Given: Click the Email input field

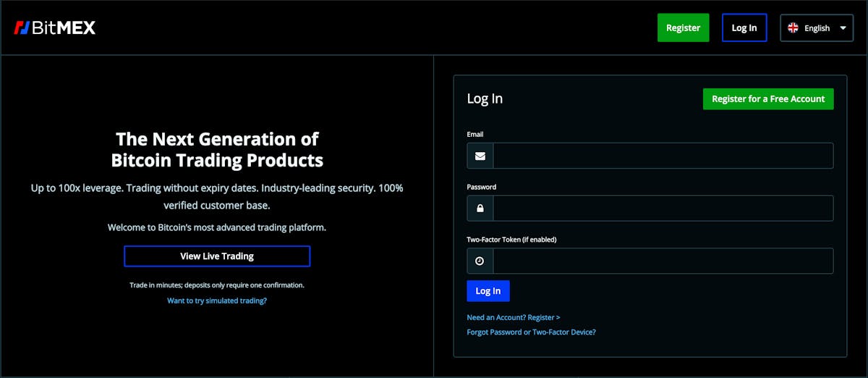Looking at the screenshot, I should [x=663, y=156].
